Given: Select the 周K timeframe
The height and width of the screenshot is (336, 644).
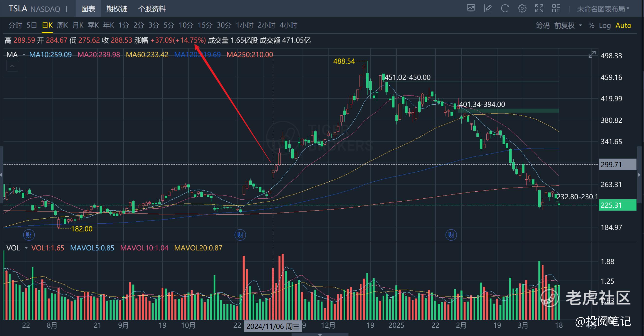Looking at the screenshot, I should (62, 25).
